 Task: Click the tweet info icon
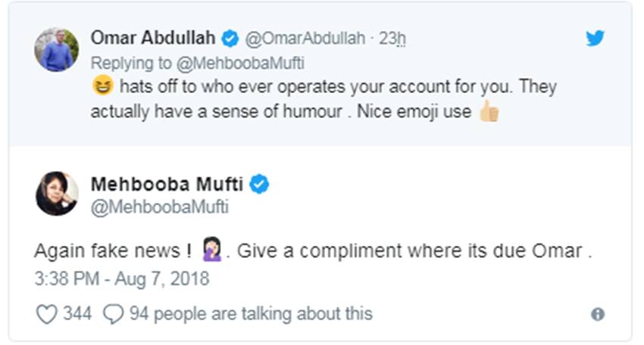click(598, 314)
